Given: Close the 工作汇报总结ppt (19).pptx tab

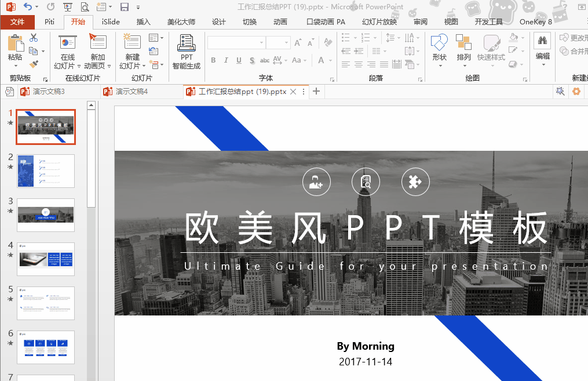Looking at the screenshot, I should point(293,92).
